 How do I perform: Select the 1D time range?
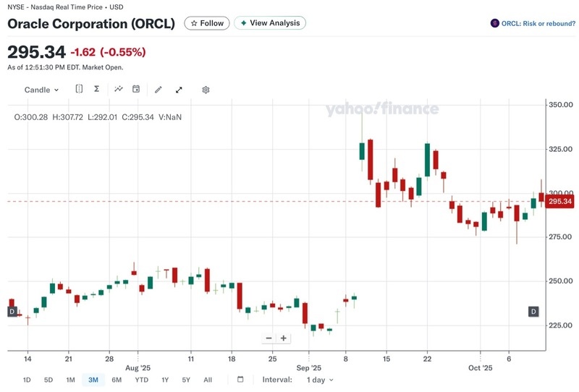pyautogui.click(x=27, y=380)
